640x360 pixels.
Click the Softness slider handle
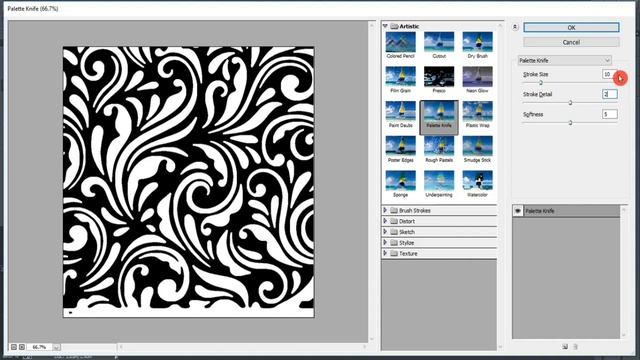(x=570, y=123)
